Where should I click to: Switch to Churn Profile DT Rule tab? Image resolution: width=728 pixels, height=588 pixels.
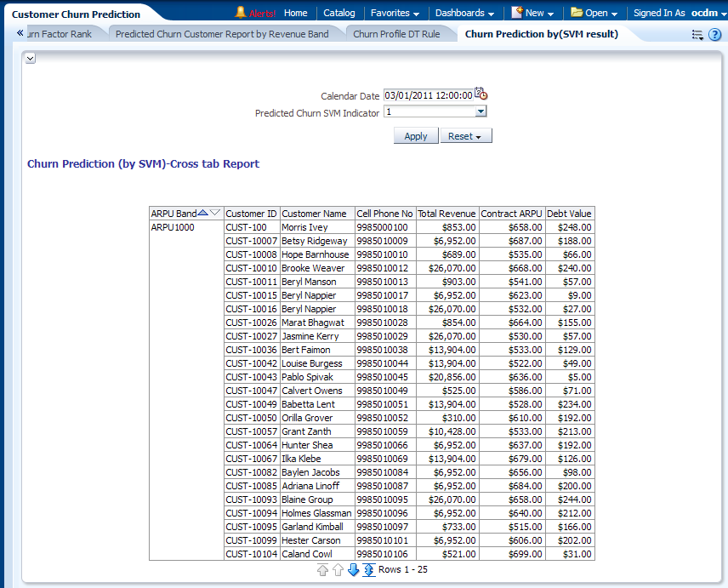click(396, 34)
